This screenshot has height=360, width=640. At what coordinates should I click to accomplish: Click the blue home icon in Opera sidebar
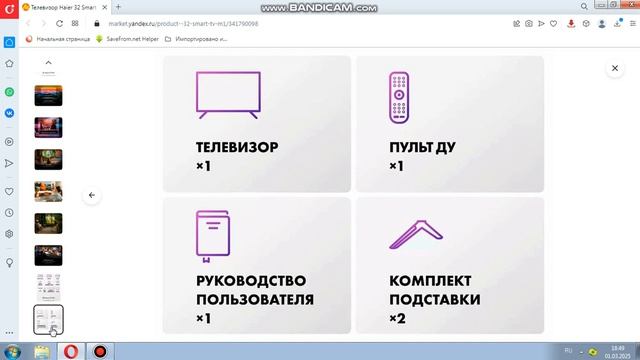(9, 42)
